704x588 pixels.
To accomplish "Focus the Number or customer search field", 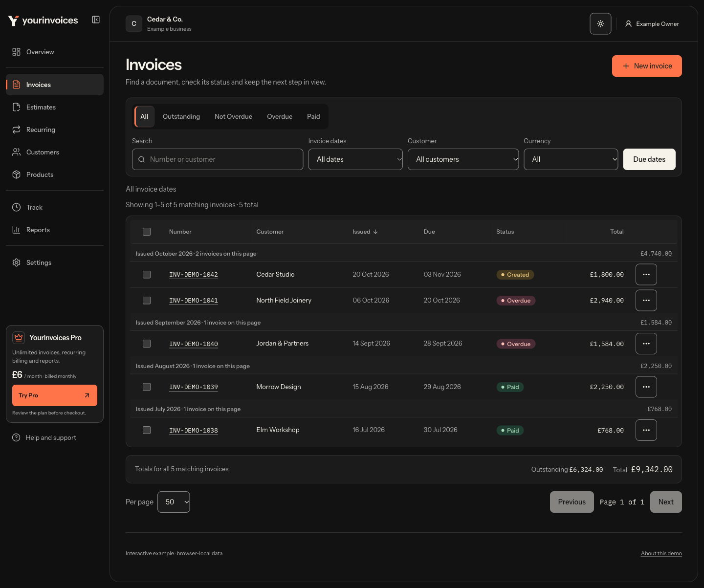I will (218, 159).
